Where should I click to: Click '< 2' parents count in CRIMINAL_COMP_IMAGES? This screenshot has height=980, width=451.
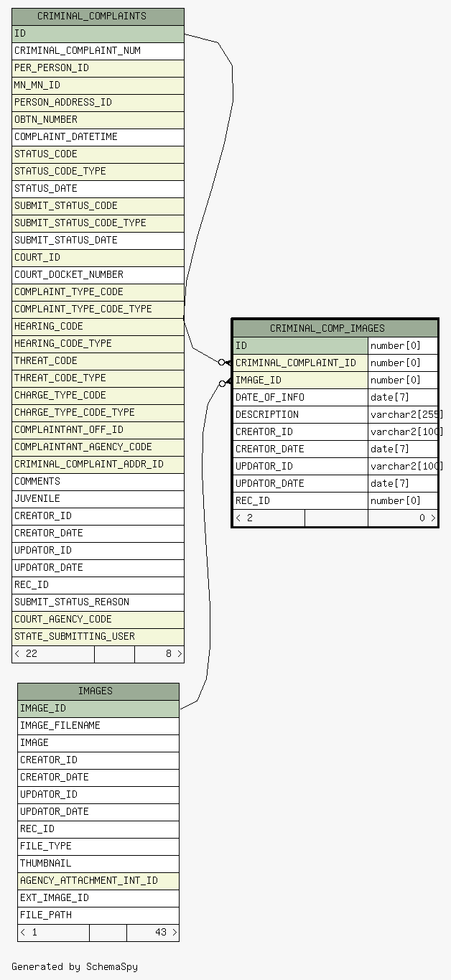pyautogui.click(x=269, y=518)
